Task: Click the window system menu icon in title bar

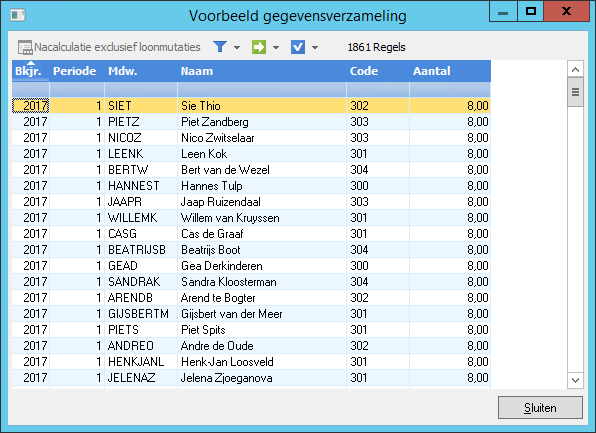Action: point(17,15)
